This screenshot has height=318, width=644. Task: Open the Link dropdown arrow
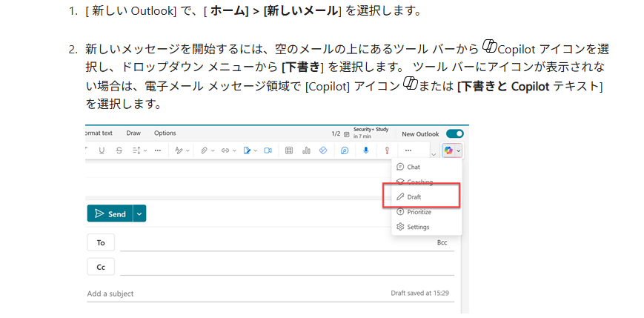[x=234, y=151]
